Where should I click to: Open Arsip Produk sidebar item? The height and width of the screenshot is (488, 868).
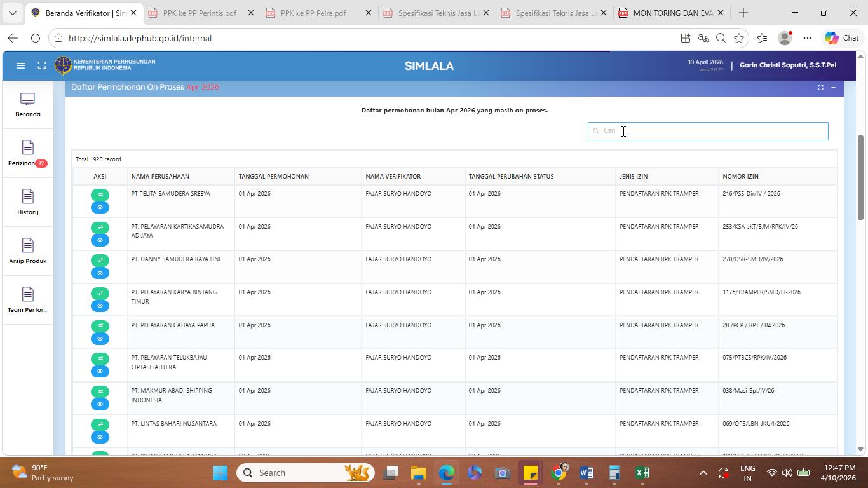(x=27, y=252)
